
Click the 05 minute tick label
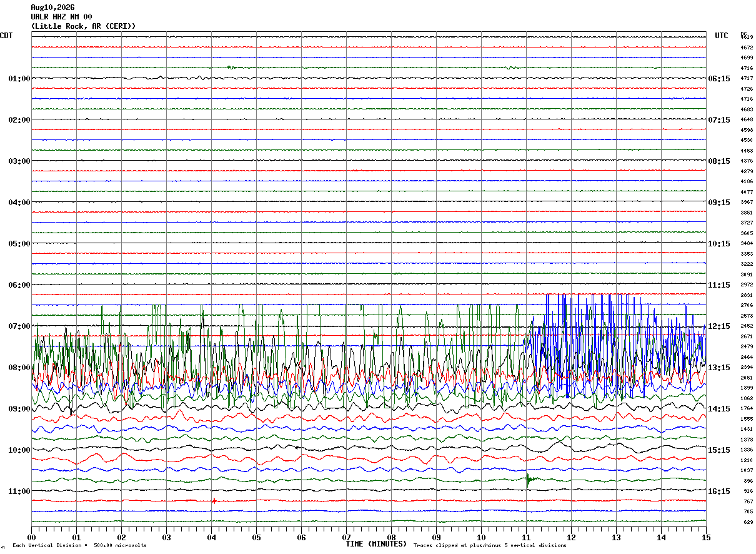(x=256, y=537)
